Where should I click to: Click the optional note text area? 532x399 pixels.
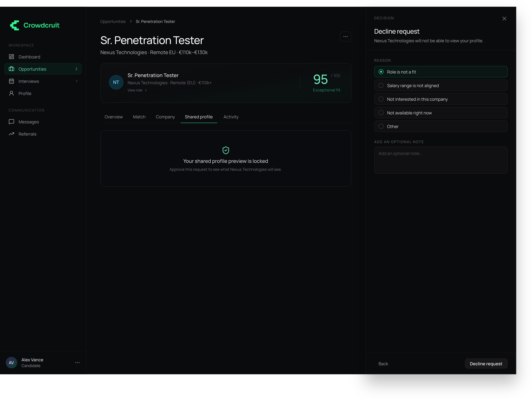pos(441,160)
